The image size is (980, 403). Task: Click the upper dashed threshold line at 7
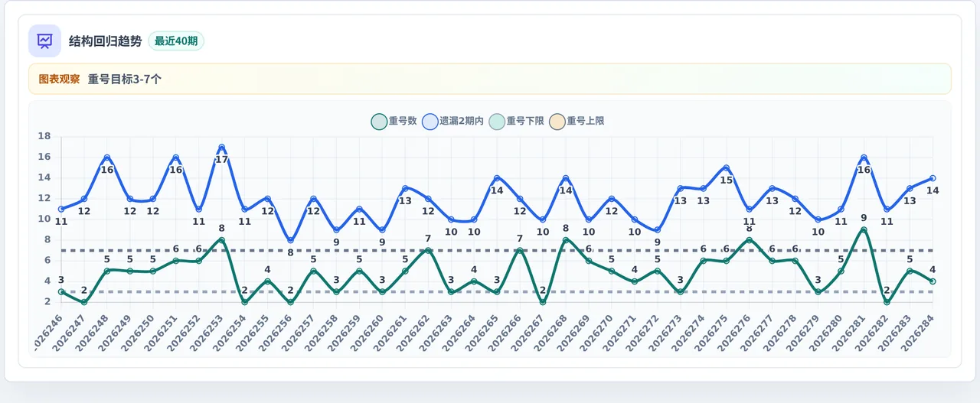497,250
